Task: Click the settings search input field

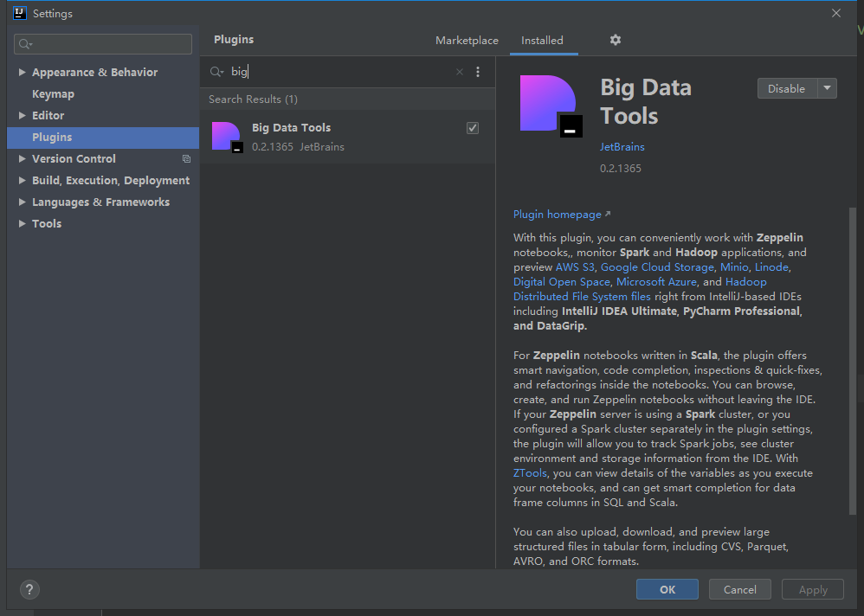Action: (x=103, y=44)
